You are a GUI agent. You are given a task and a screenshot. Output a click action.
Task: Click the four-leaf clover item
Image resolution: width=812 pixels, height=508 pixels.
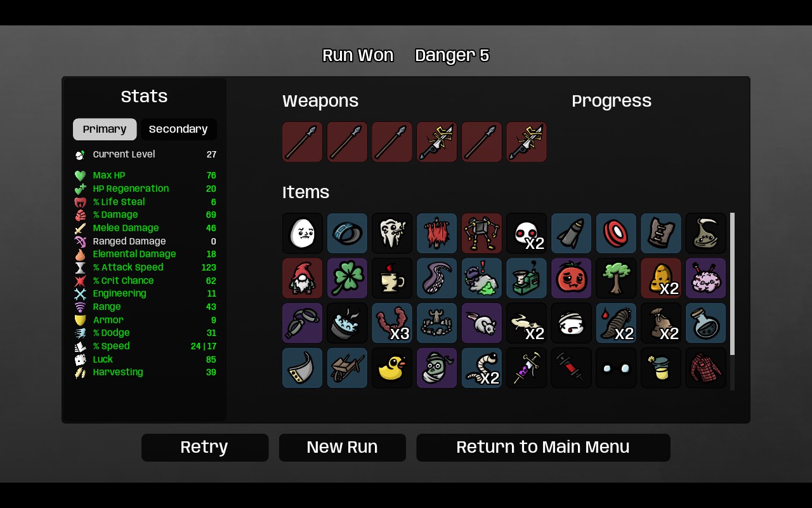click(347, 278)
